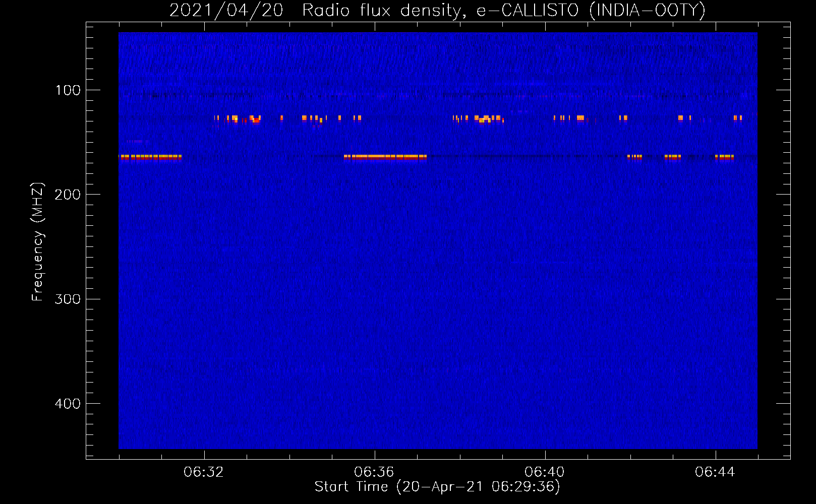Click the 200 frequency tick label

coord(68,195)
